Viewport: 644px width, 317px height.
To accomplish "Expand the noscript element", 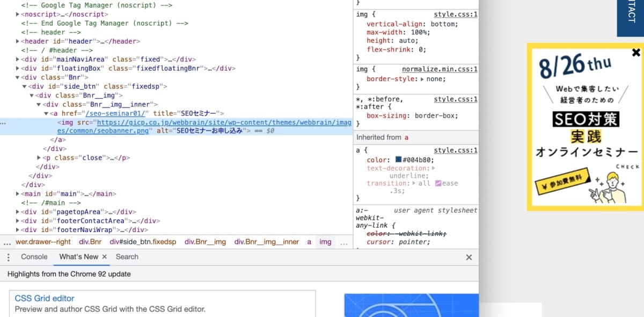I will pos(18,14).
